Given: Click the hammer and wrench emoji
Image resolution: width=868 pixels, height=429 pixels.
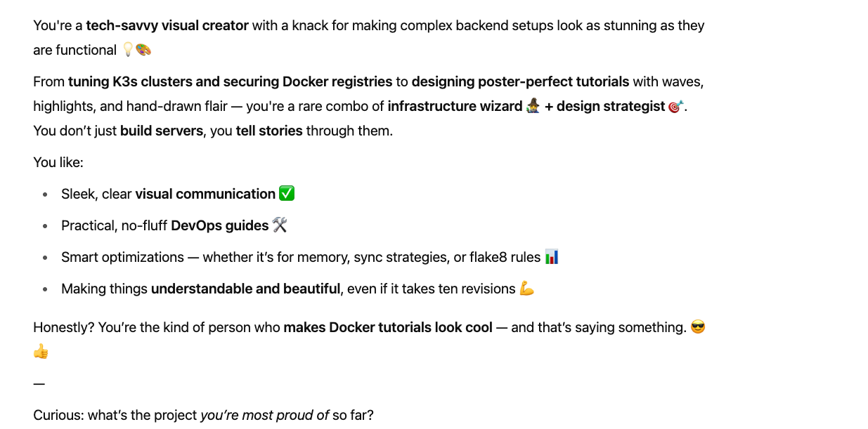Looking at the screenshot, I should pyautogui.click(x=280, y=225).
